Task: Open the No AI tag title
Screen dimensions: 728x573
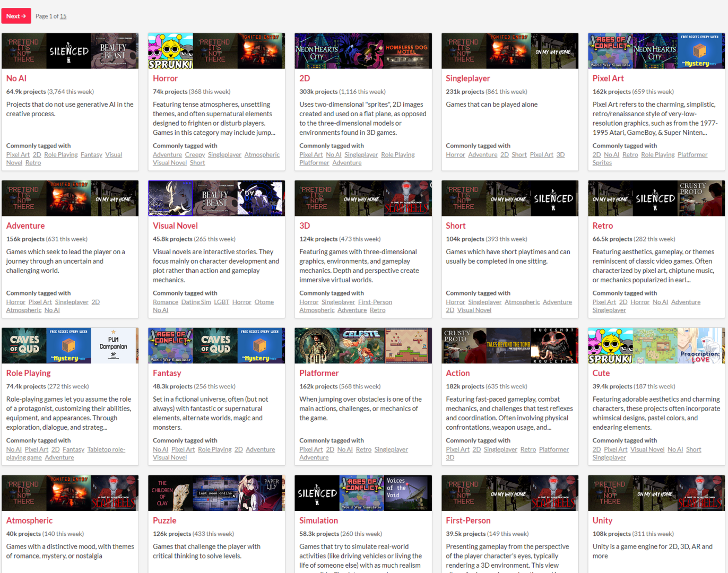Action: point(16,78)
